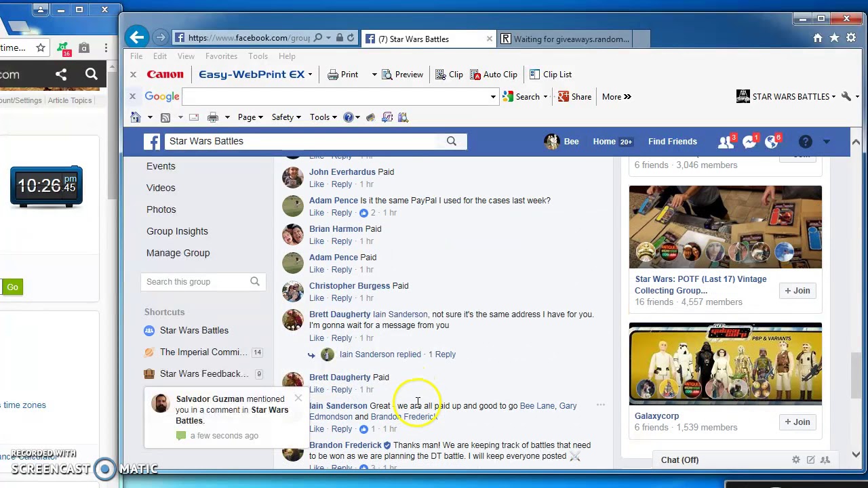Open the Galaxycorp group thumbnail
Screen dimensions: 868x488
725,364
